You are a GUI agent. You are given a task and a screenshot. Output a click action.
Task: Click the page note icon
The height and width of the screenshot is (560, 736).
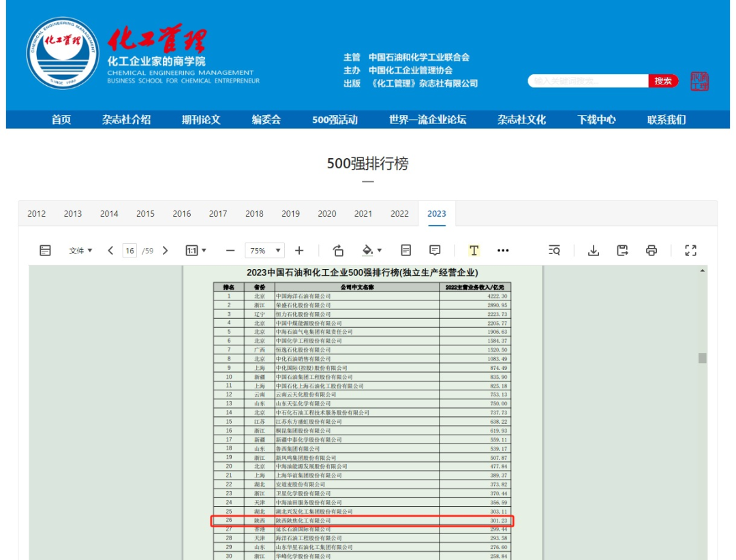(406, 250)
